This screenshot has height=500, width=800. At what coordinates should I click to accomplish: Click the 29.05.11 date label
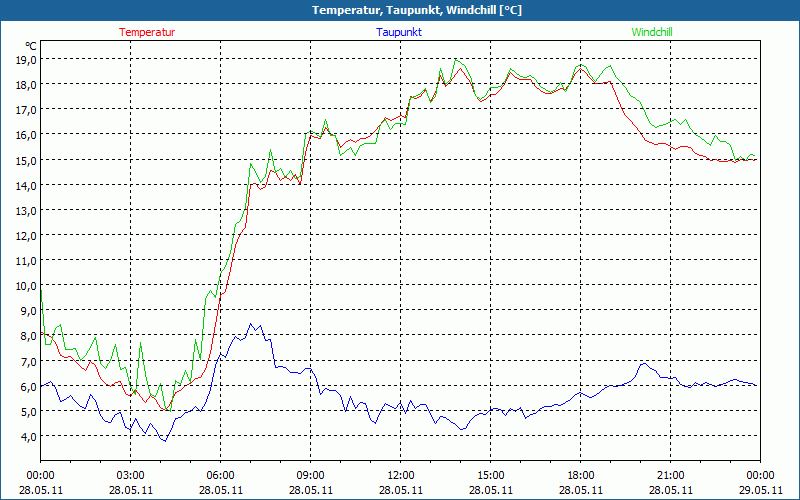tap(760, 490)
